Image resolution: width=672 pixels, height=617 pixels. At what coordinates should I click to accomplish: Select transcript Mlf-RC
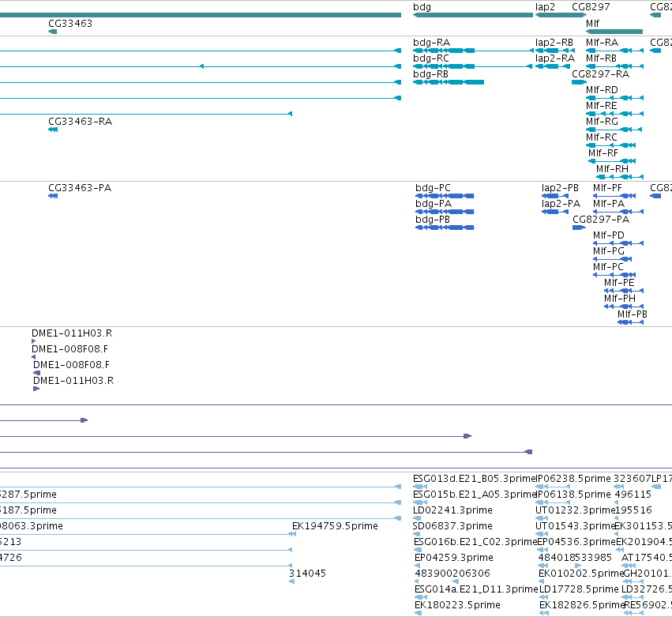click(610, 145)
